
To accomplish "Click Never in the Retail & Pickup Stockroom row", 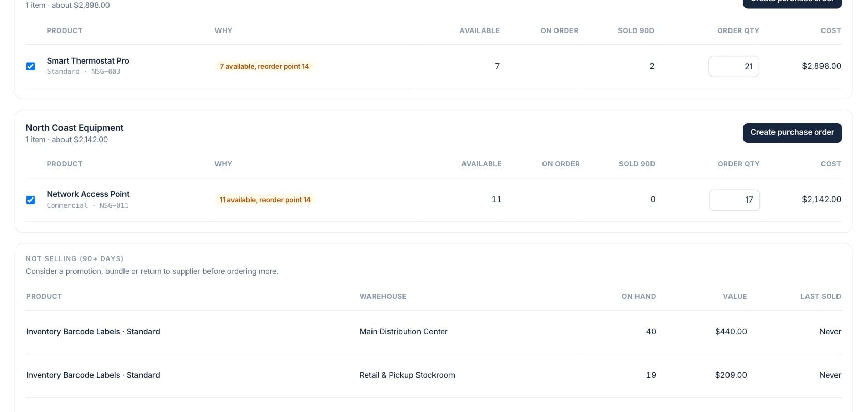I will coord(830,375).
